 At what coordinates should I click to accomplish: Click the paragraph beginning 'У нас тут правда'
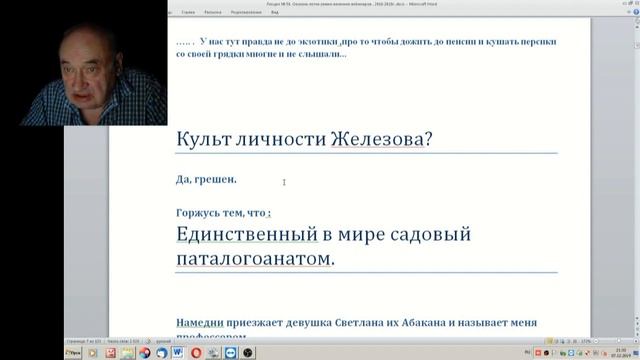pyautogui.click(x=366, y=47)
